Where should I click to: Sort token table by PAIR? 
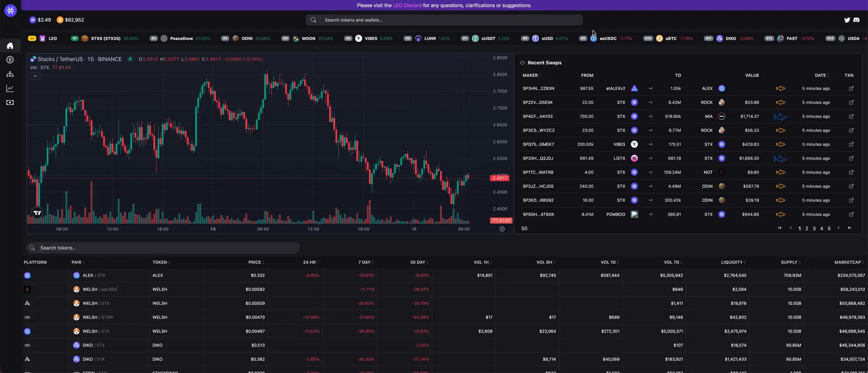click(78, 262)
